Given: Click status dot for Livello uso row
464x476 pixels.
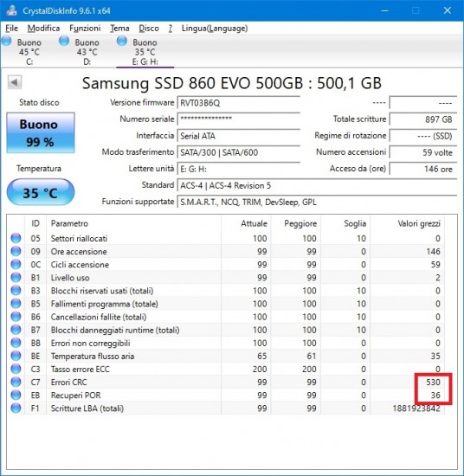Looking at the screenshot, I should click(x=16, y=278).
